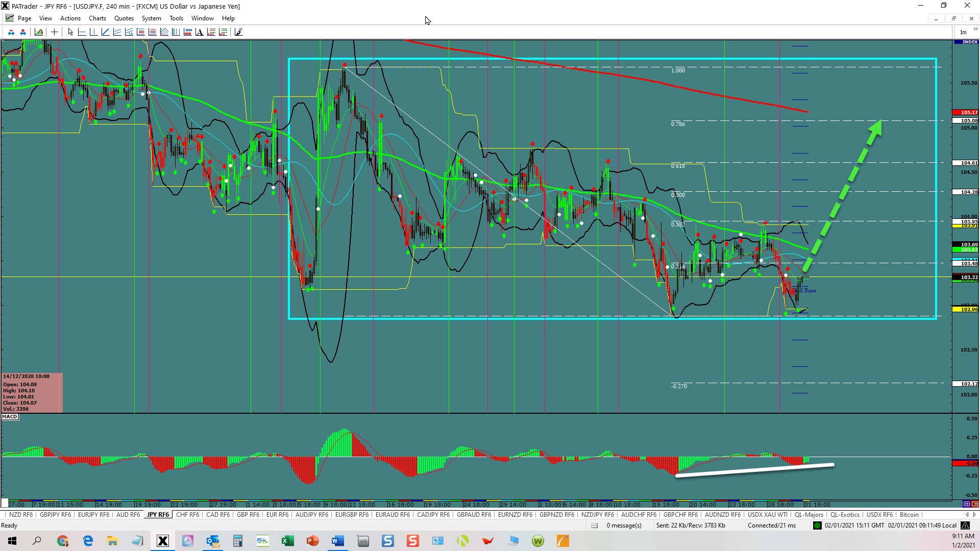The image size is (980, 551).
Task: Click the MACD indicator label
Action: tap(10, 417)
